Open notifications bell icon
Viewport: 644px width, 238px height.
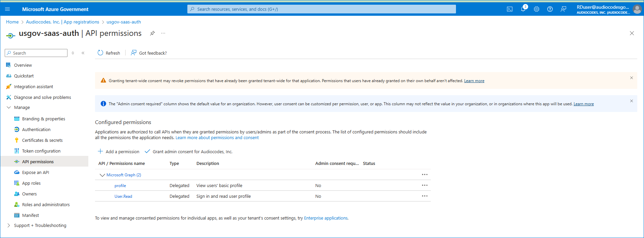point(523,9)
